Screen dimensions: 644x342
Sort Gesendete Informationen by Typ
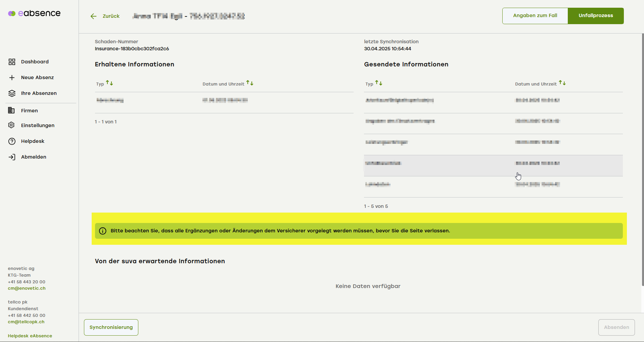[379, 83]
